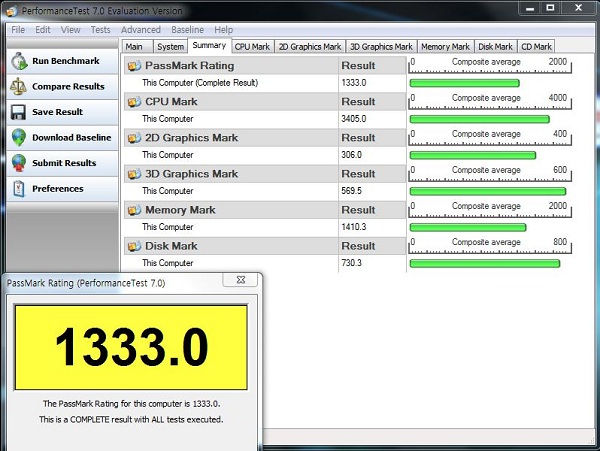The width and height of the screenshot is (600, 451).
Task: Click the PassMark Rating green result bar
Action: pyautogui.click(x=465, y=83)
